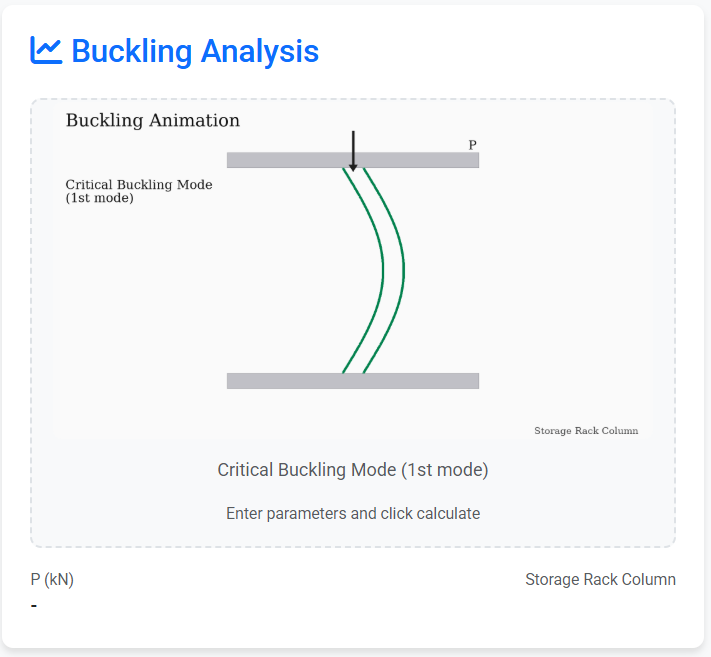Click the P load label above plate
The width and height of the screenshot is (711, 657).
(x=472, y=145)
